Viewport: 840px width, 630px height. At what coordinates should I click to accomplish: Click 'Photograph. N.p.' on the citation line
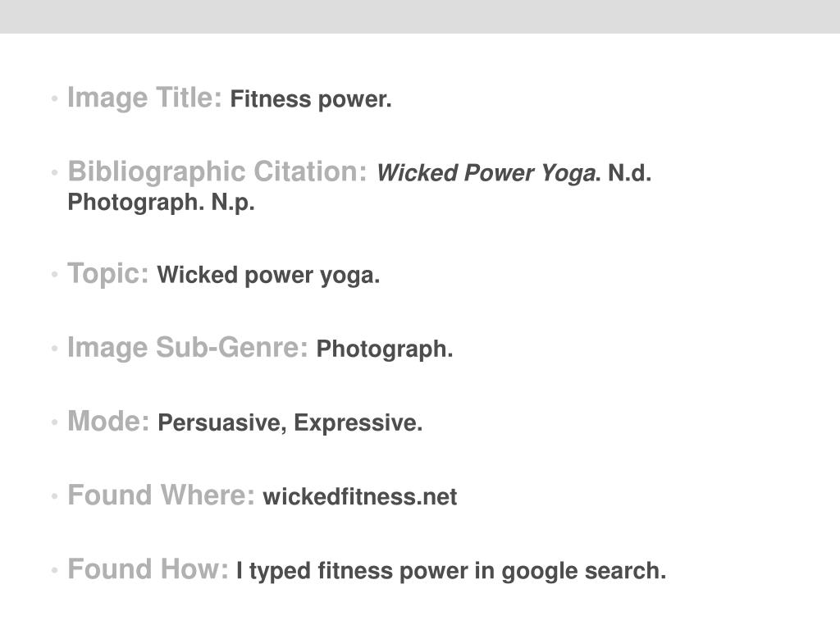[x=161, y=203]
